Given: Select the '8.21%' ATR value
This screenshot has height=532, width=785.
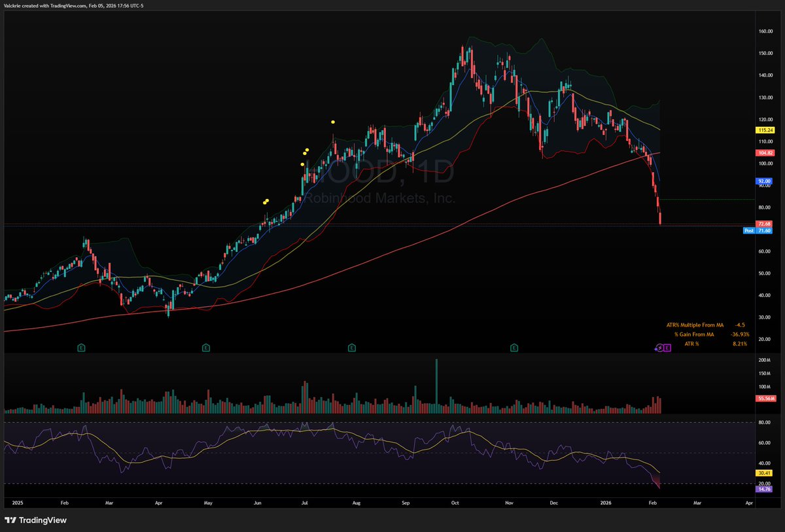Looking at the screenshot, I should (741, 344).
